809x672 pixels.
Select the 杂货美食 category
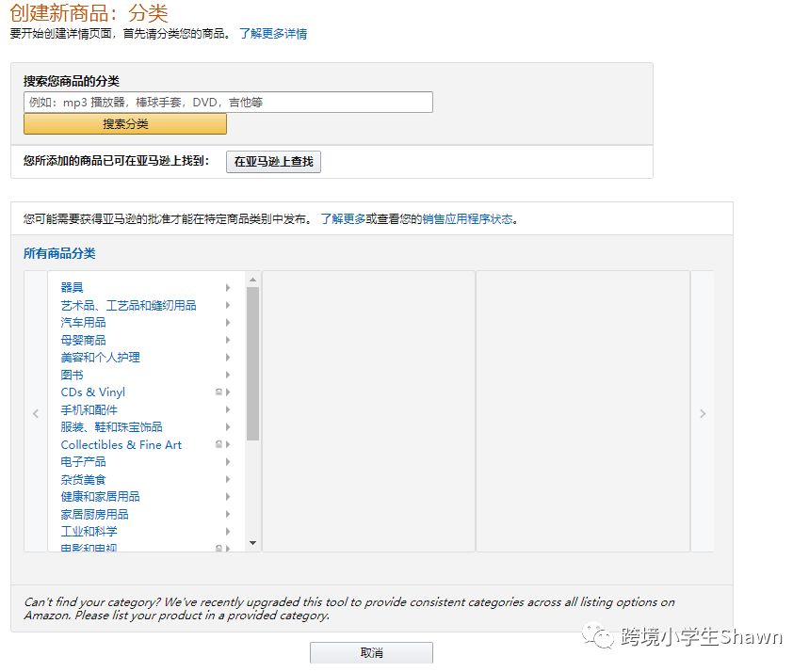pos(83,479)
